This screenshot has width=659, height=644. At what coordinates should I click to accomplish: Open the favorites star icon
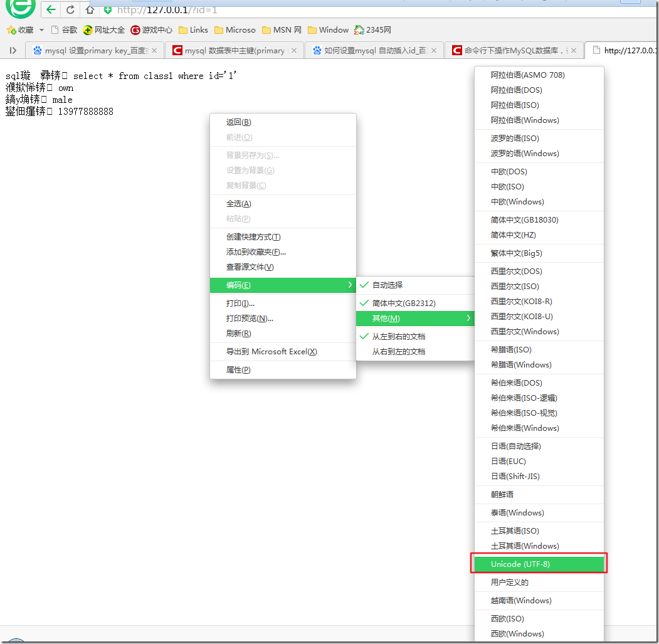click(x=11, y=30)
